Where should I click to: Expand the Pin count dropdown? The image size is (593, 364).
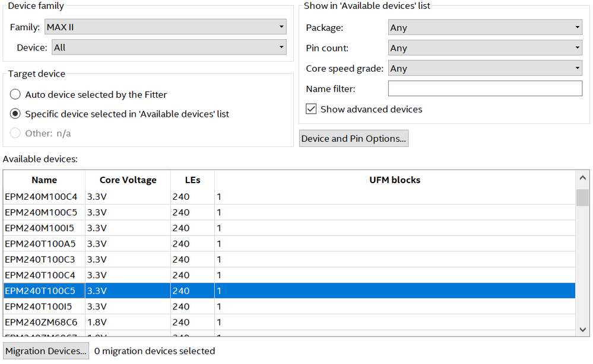484,48
